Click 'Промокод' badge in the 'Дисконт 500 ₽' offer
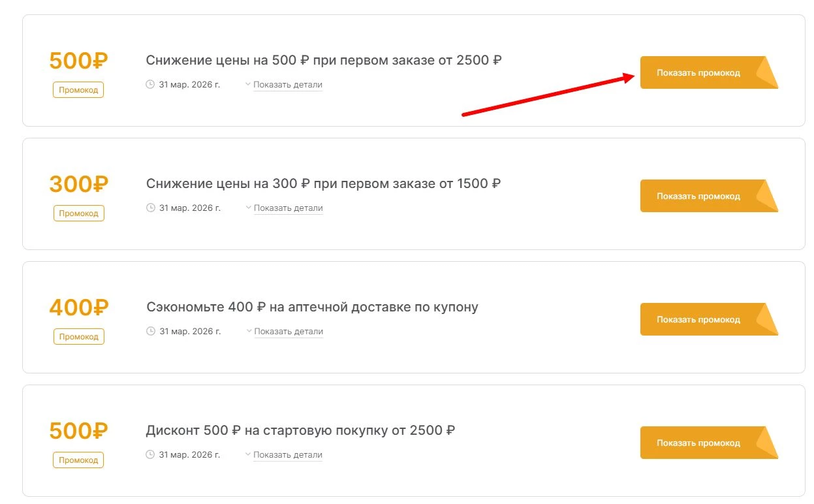The width and height of the screenshot is (814, 504). pyautogui.click(x=78, y=460)
